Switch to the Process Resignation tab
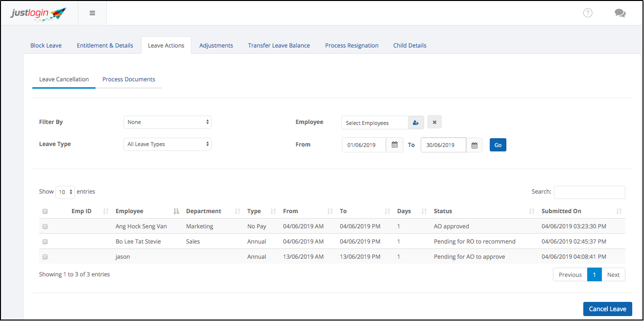Image resolution: width=644 pixels, height=321 pixels. [352, 46]
